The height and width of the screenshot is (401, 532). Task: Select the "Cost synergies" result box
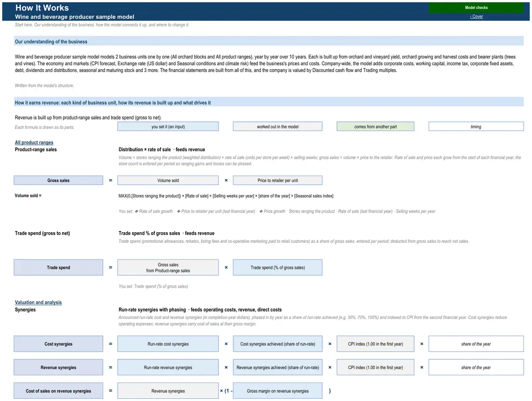point(59,344)
